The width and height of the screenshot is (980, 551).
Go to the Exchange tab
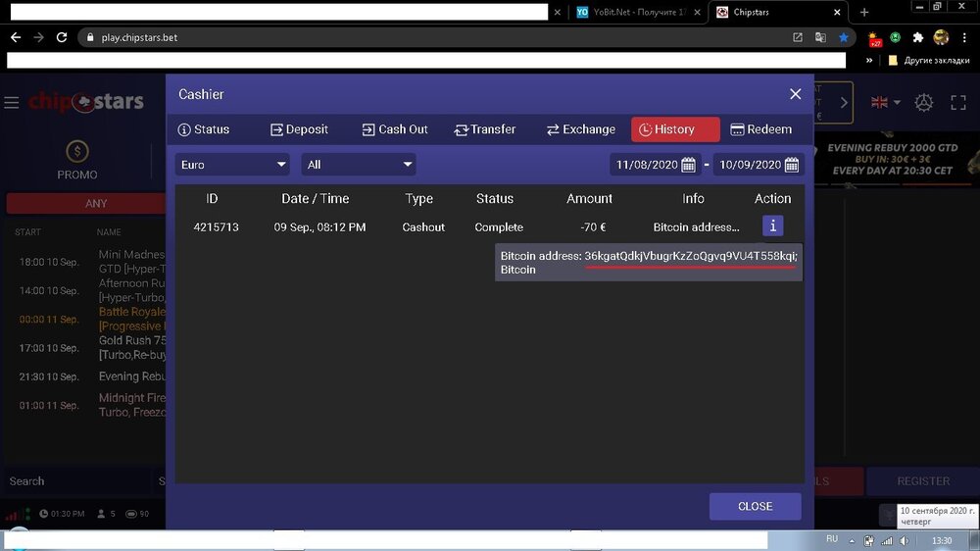[581, 129]
